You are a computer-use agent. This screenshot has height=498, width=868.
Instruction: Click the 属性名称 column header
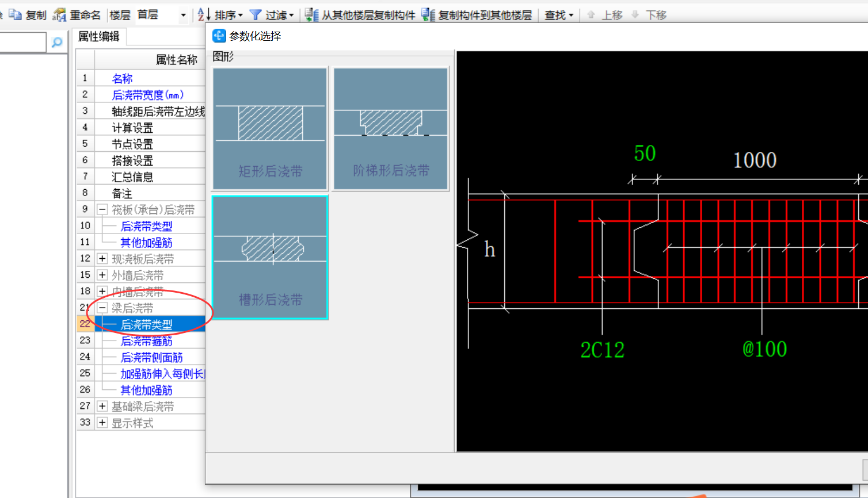[150, 60]
